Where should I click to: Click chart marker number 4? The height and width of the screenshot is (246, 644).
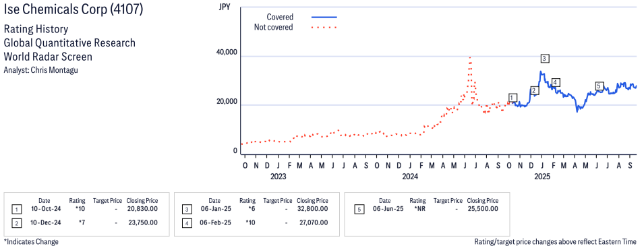[555, 82]
